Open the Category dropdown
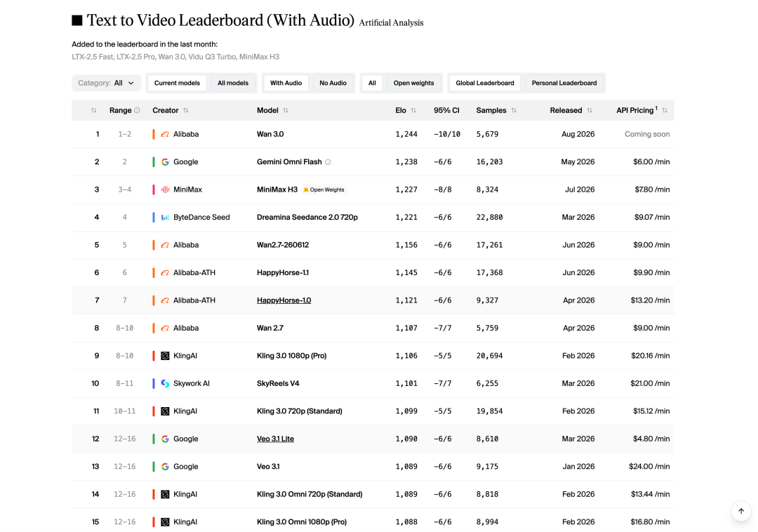This screenshot has height=532, width=758. (107, 83)
